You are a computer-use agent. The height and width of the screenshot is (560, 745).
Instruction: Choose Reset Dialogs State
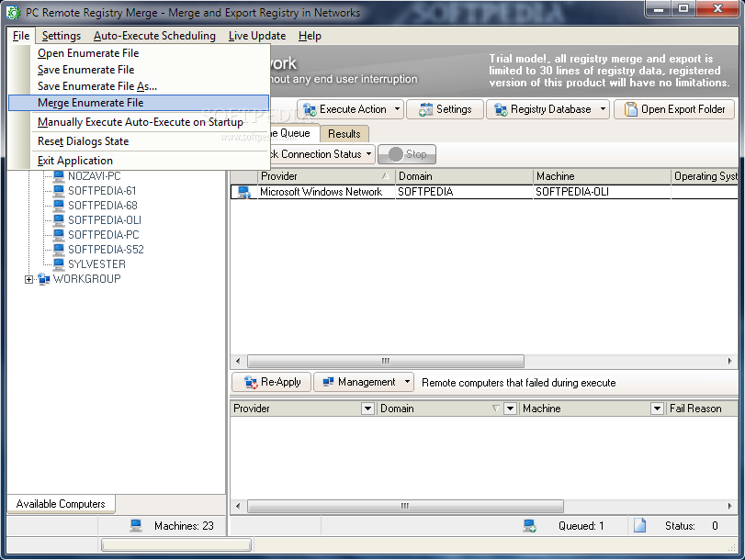coord(139,141)
